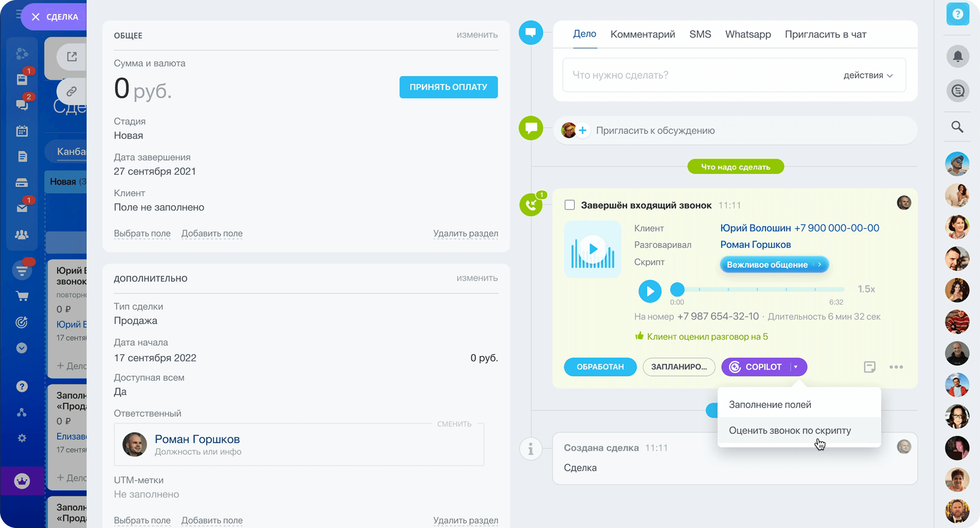Check the completed incoming call checkbox

click(x=569, y=205)
